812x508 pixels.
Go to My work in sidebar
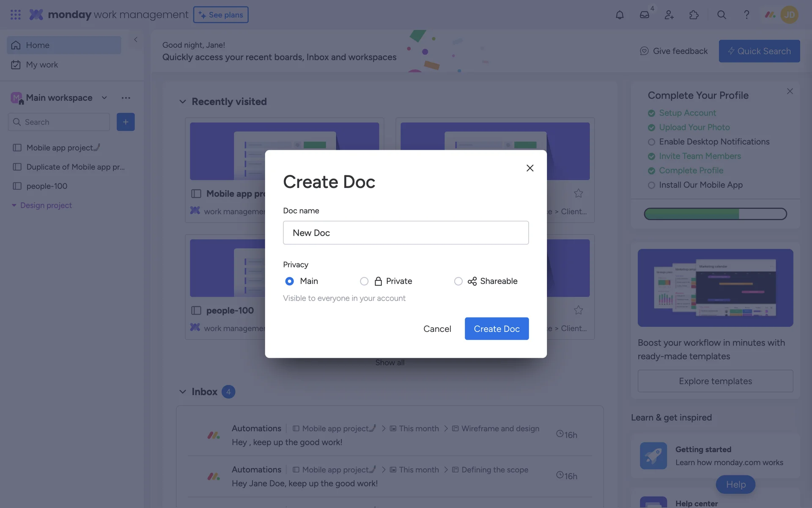42,65
